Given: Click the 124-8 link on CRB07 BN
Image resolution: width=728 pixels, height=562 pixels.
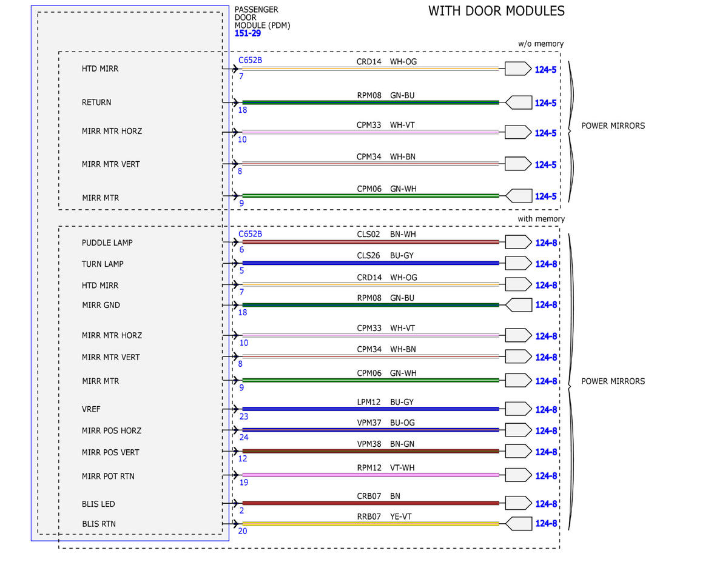Looking at the screenshot, I should (x=546, y=503).
